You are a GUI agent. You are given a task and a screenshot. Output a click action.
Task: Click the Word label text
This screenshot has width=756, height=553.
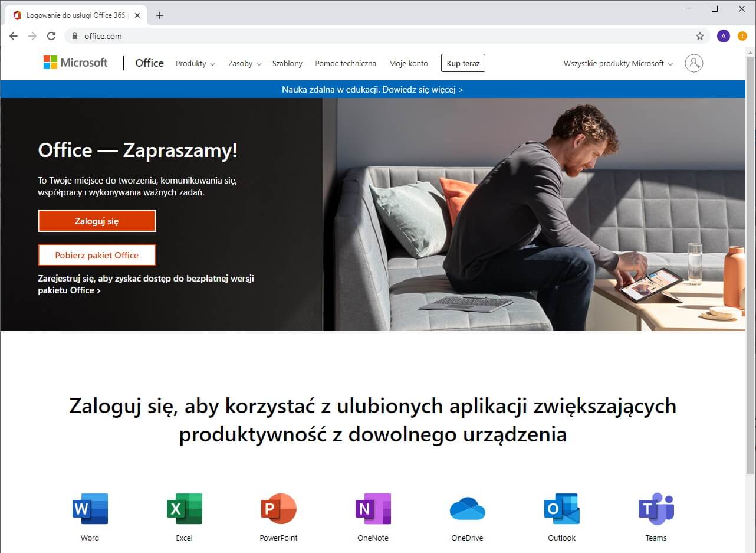tap(90, 538)
